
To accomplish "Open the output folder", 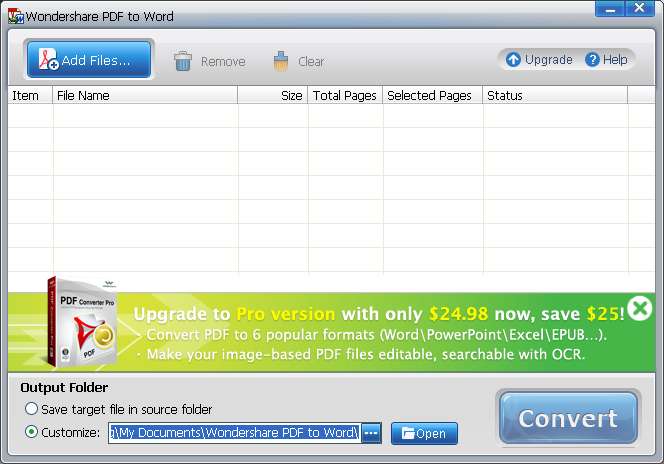I will click(x=424, y=433).
